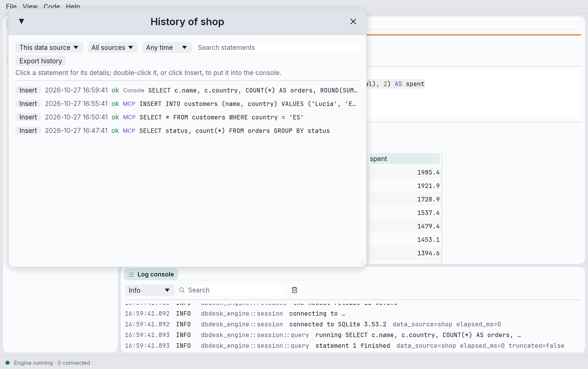Insert the 16:59:41 Console statement
Viewport: 588px width, 369px height.
tap(28, 90)
